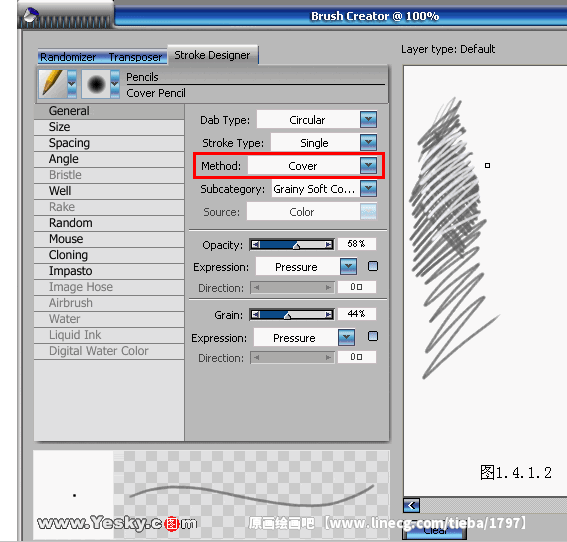Viewport: 567px width, 542px height.
Task: Open the Spacing settings section
Action: [109, 143]
